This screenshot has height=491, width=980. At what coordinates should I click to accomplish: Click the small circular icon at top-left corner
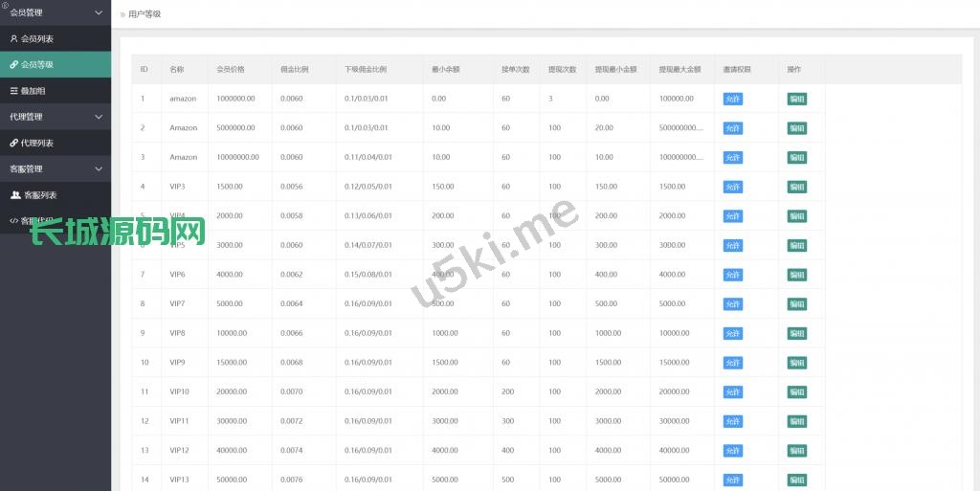coord(4,4)
